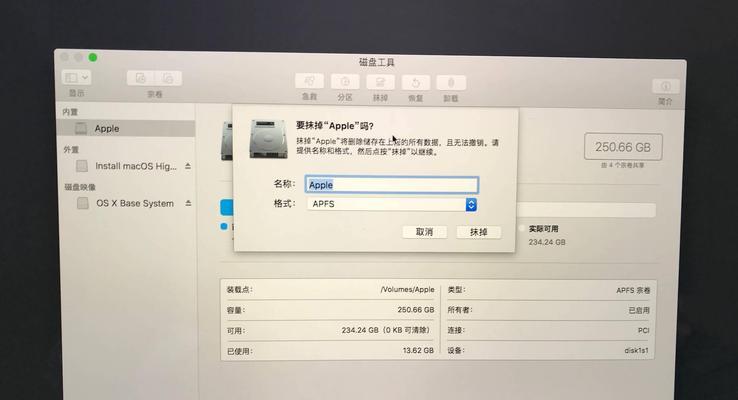Screen dimensions: 738x400
Task: Click the 实际可用 free space legend
Action: [x=544, y=229]
